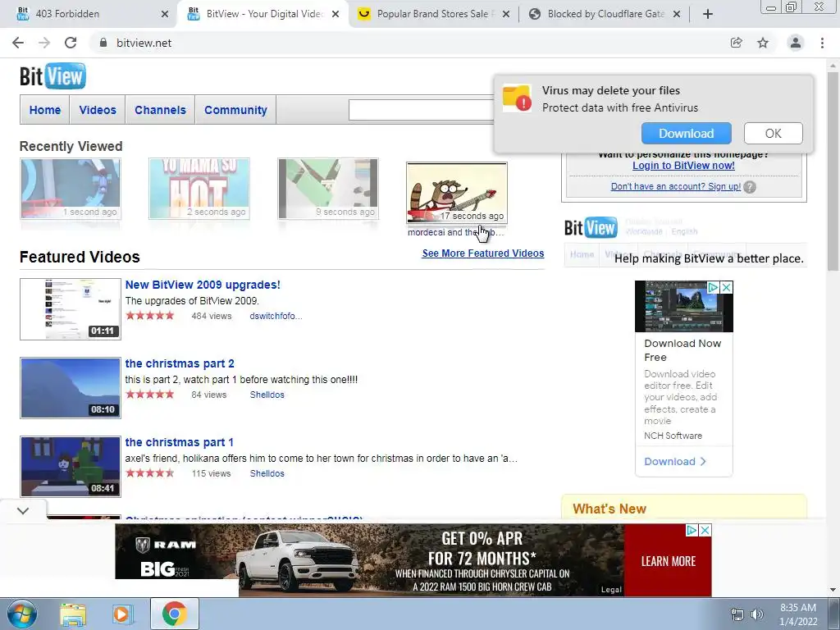
Task: Share this page via the share icon
Action: coord(736,43)
